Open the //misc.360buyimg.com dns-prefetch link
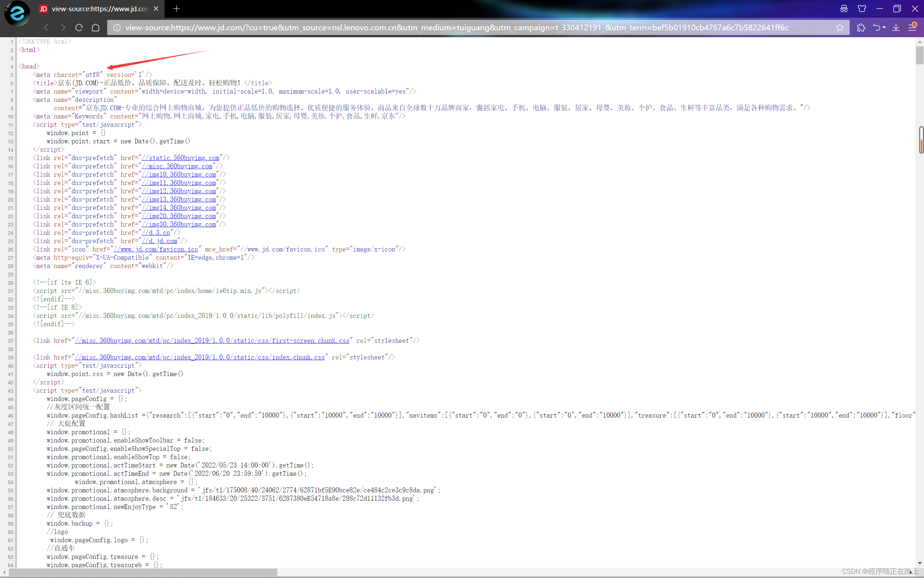This screenshot has width=924, height=578. point(177,166)
